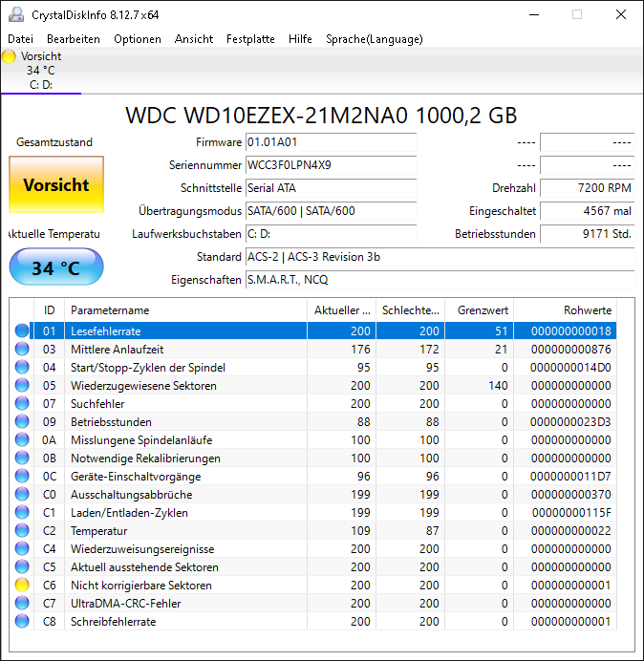Open the Sprache(Language) menu
Image resolution: width=644 pixels, height=661 pixels.
click(375, 39)
